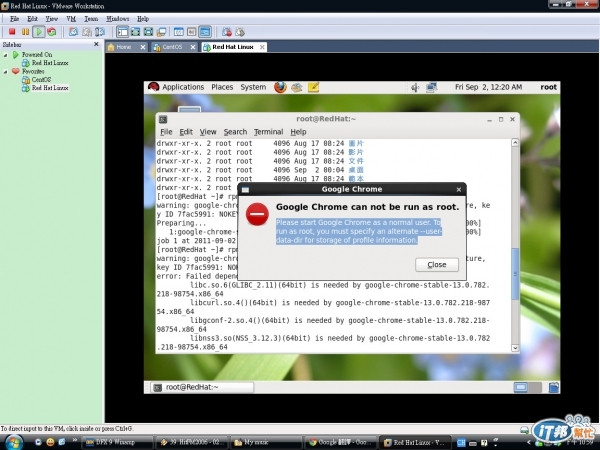The image size is (600, 450).
Task: Click the Record session toolbar icon
Action: 227,32
